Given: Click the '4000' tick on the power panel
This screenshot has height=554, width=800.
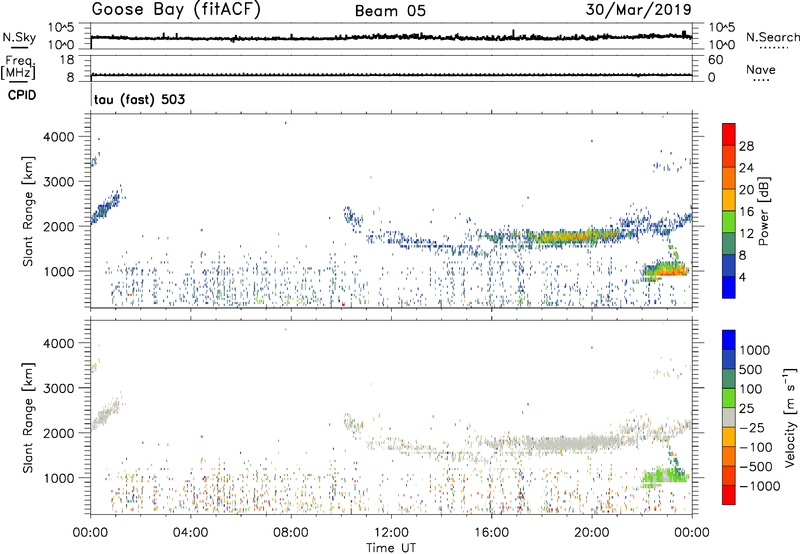Looking at the screenshot, I should coord(59,137).
